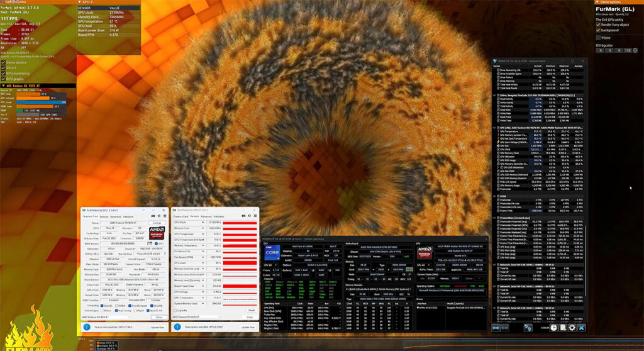Click info icon beside first GPU-Z update notice
This screenshot has height=351, width=644.
[87, 327]
